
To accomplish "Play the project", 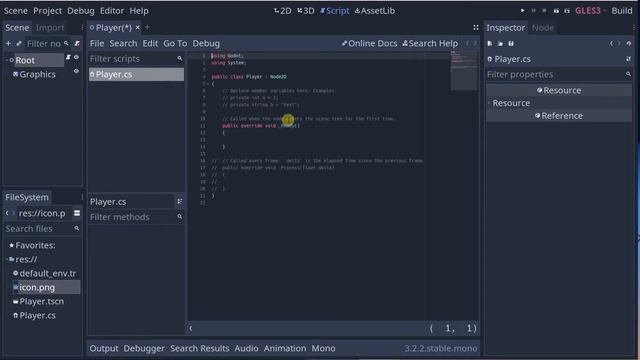I will (x=522, y=11).
